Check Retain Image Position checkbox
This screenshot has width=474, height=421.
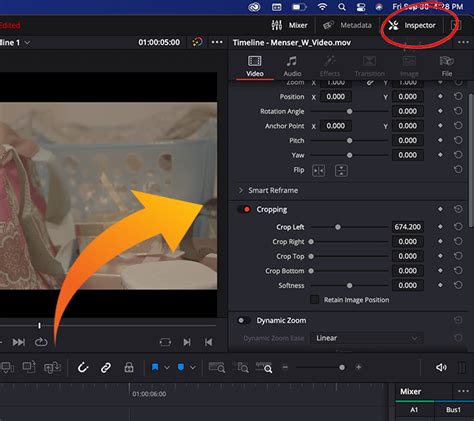(314, 300)
